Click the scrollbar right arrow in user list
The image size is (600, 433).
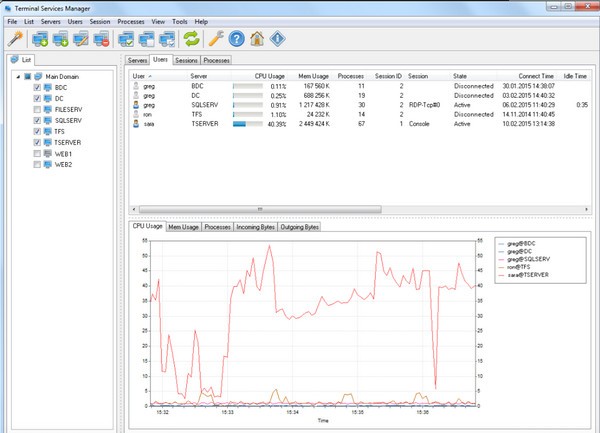[586, 209]
